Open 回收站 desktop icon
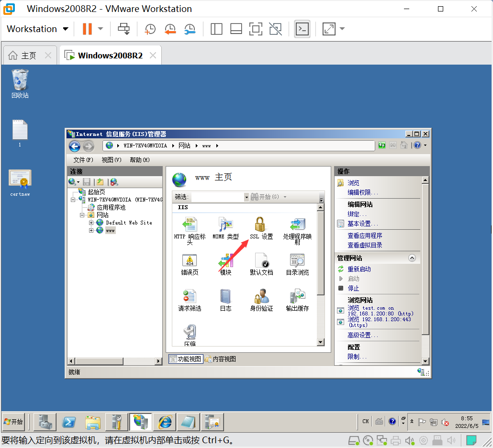493x448 pixels. tap(20, 84)
